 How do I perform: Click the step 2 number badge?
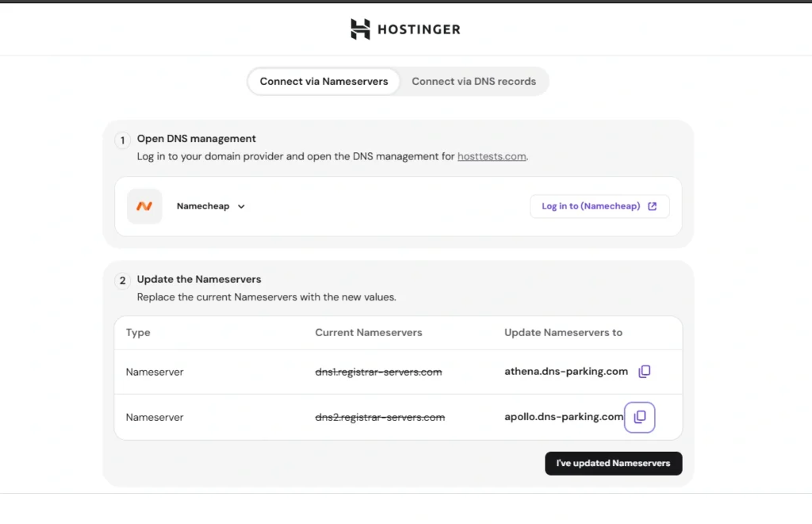pos(122,281)
